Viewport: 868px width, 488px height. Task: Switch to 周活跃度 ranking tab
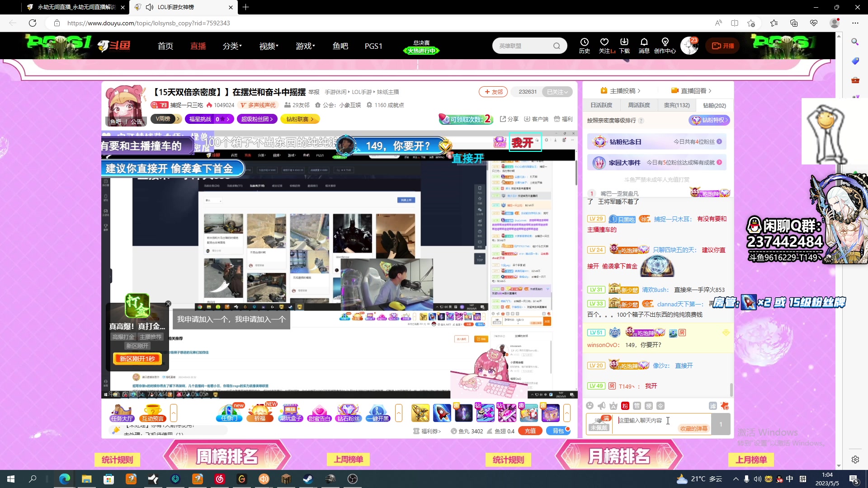pos(639,105)
